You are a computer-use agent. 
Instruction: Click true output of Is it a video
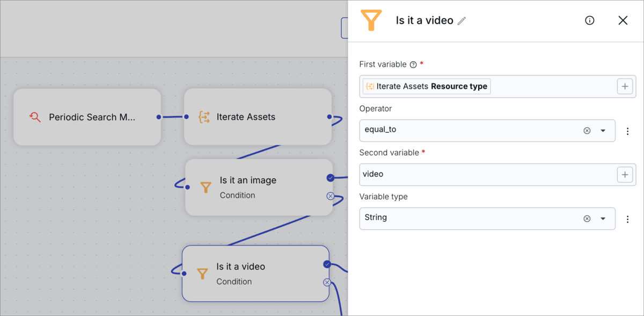(327, 264)
